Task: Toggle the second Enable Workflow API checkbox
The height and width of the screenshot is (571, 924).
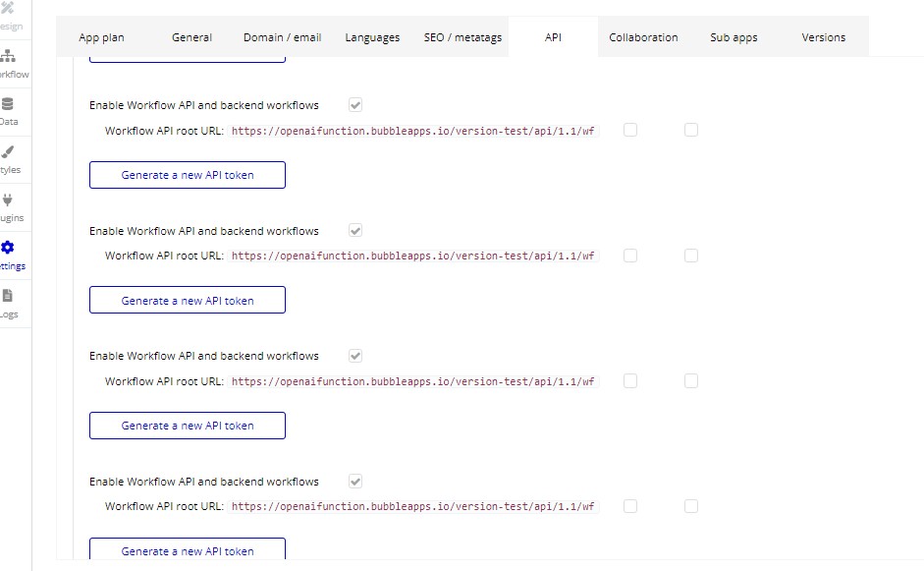Action: tap(355, 231)
